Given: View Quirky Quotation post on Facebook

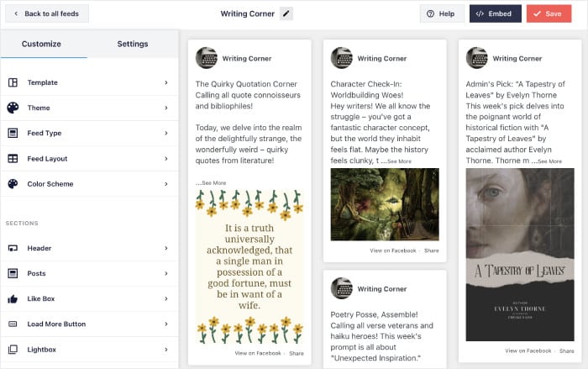Looking at the screenshot, I should tap(258, 353).
